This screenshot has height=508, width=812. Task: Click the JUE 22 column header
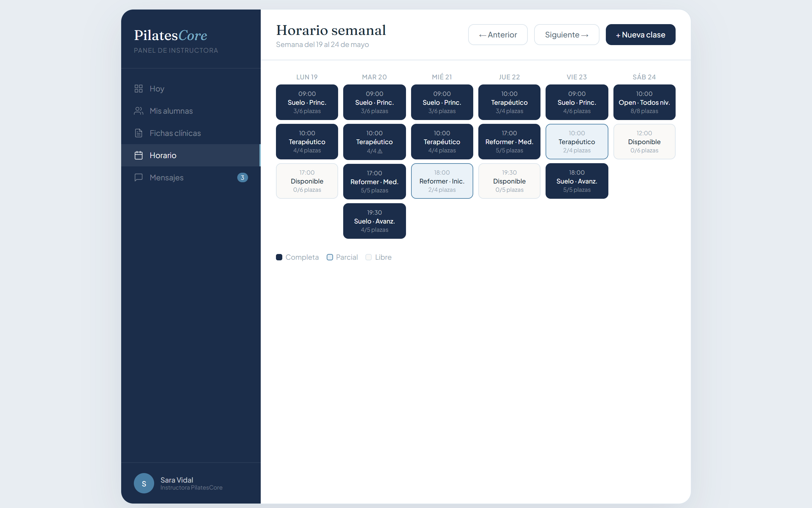[x=509, y=77]
